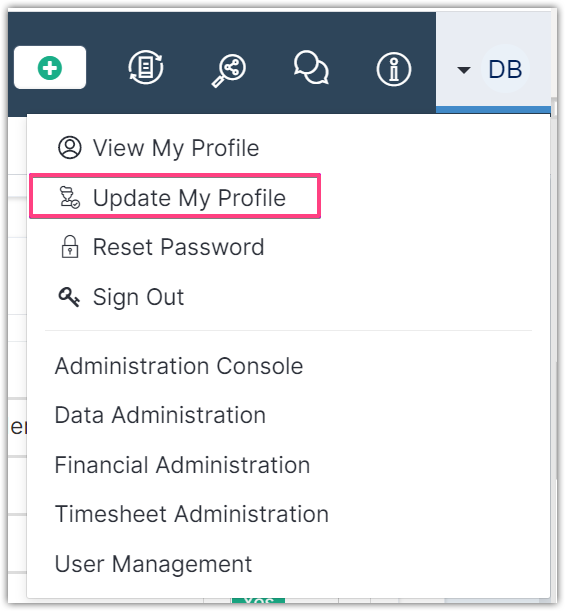565x611 pixels.
Task: Click the update profile user-check icon
Action: click(69, 197)
